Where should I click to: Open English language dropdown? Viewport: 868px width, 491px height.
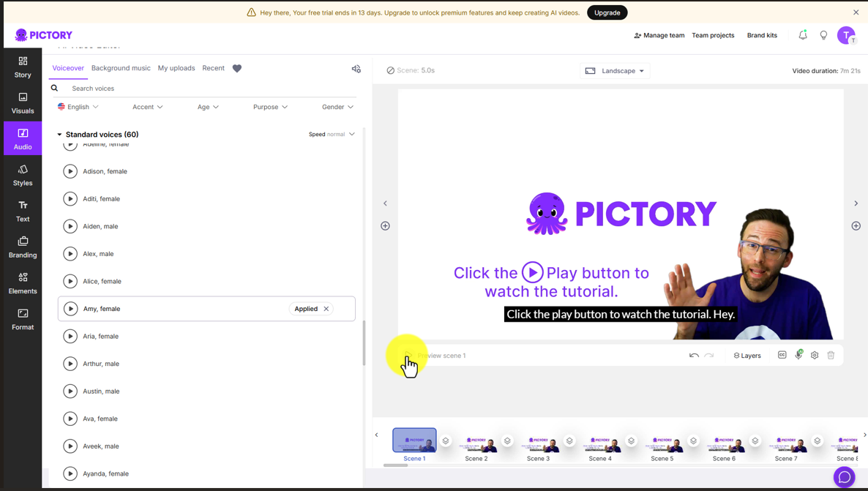(78, 107)
